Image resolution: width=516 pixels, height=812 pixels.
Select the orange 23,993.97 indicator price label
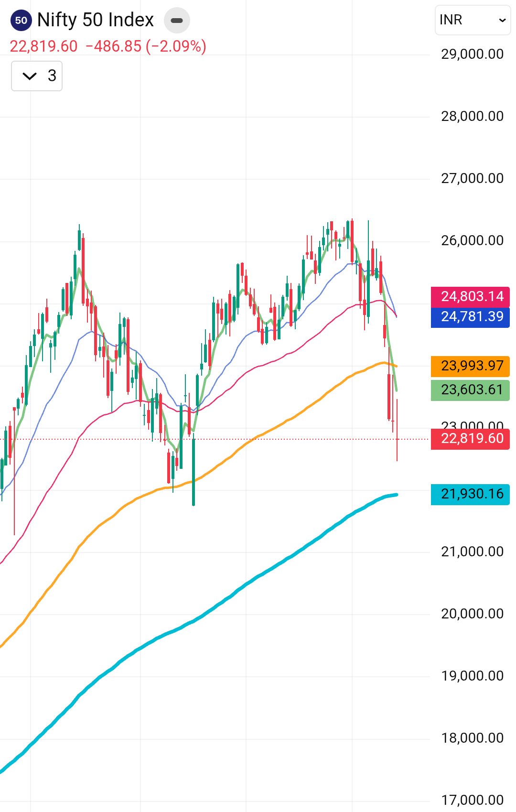[471, 366]
